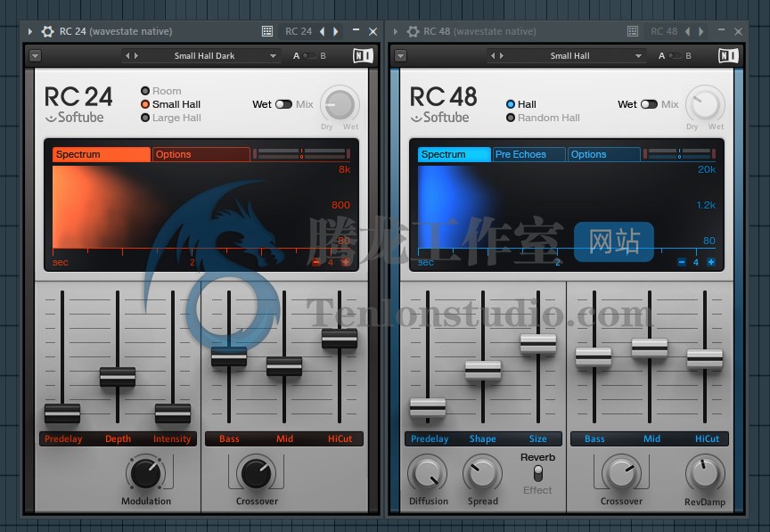Click the Modulation knob in RC 24

(x=146, y=473)
